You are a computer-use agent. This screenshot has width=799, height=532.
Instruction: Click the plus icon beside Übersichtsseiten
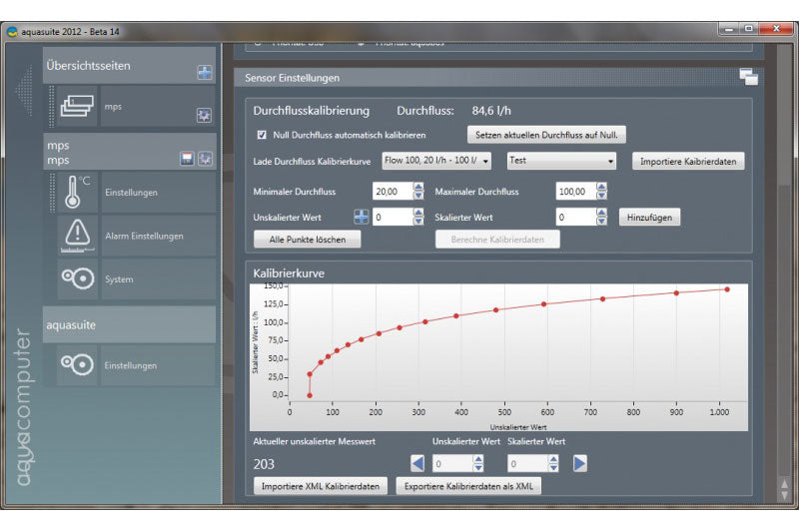[204, 72]
